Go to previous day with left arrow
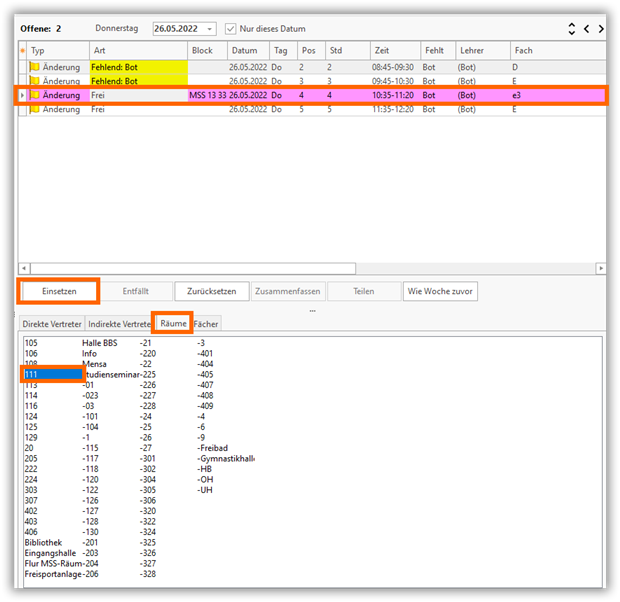The width and height of the screenshot is (620, 602). pos(587,29)
